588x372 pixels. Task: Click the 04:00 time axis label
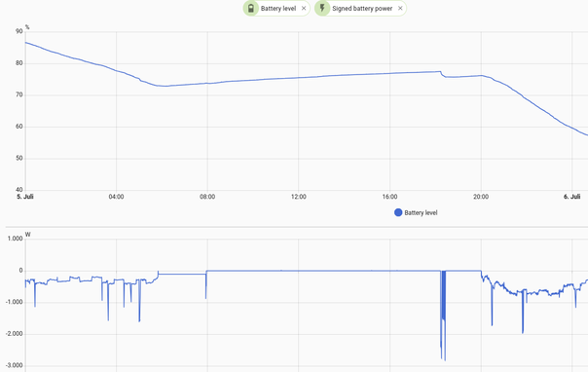pyautogui.click(x=116, y=197)
